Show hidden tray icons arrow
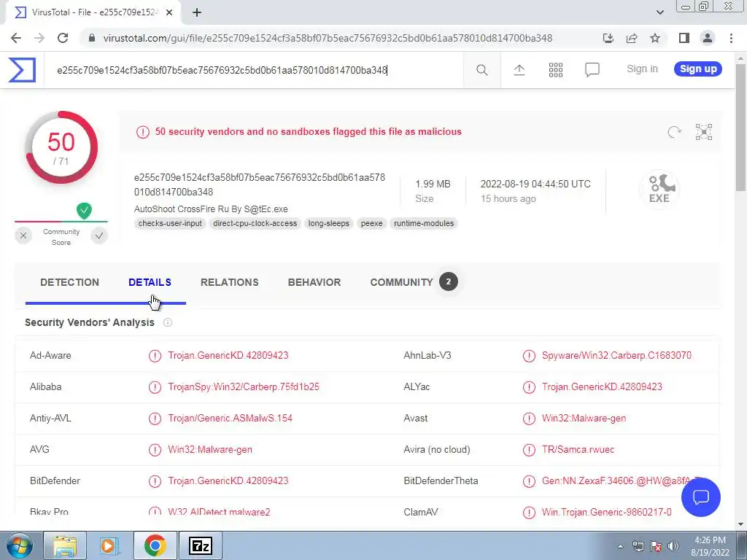 [620, 546]
